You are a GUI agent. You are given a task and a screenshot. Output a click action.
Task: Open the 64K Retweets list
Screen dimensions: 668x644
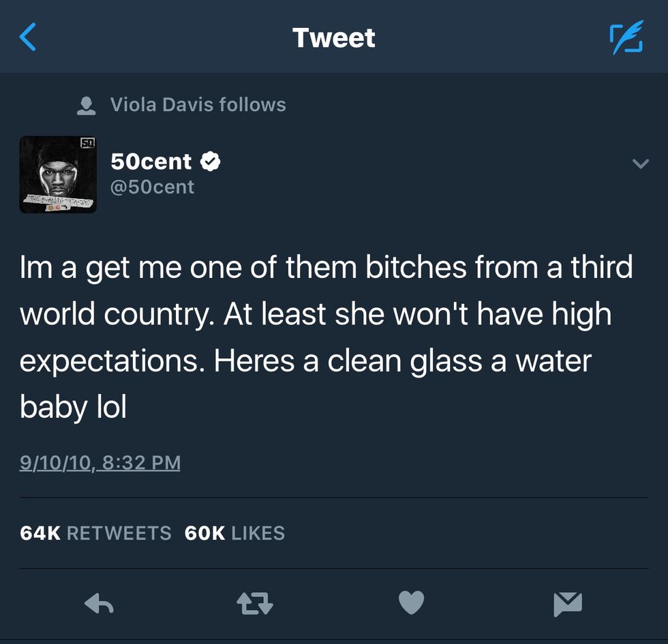pos(95,533)
